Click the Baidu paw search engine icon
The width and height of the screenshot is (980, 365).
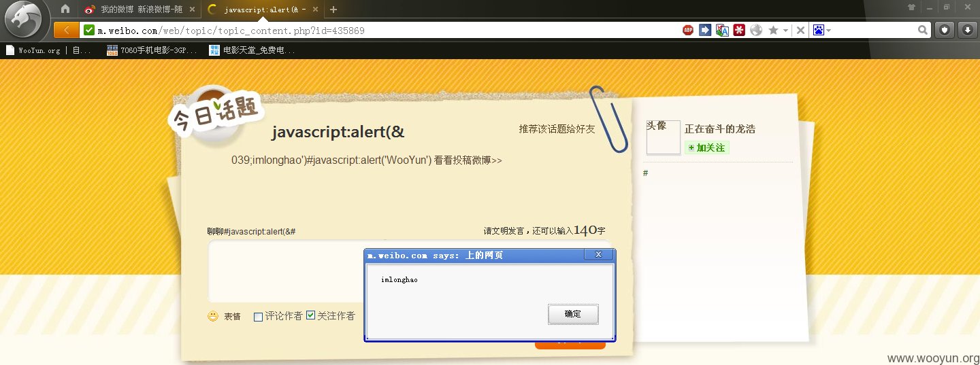(x=819, y=30)
